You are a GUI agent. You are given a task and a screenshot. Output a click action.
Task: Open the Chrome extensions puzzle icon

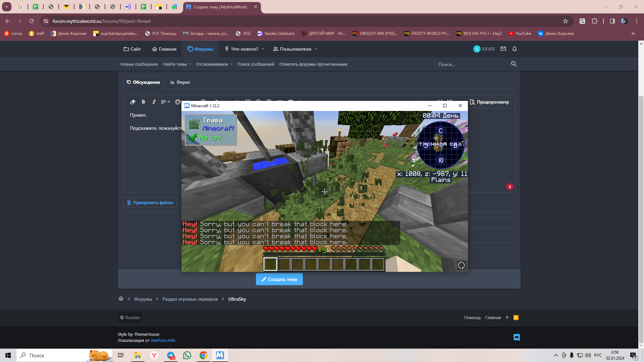click(594, 21)
